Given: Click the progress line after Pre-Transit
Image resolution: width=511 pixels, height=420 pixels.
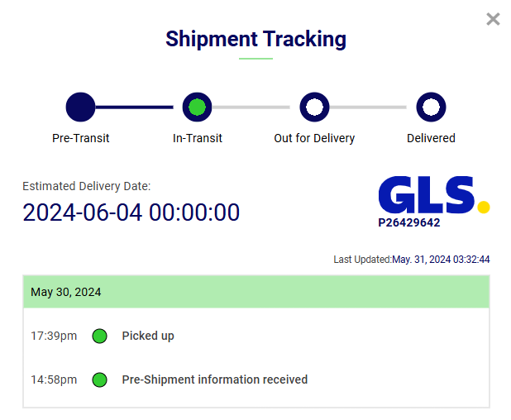Looking at the screenshot, I should (x=134, y=107).
